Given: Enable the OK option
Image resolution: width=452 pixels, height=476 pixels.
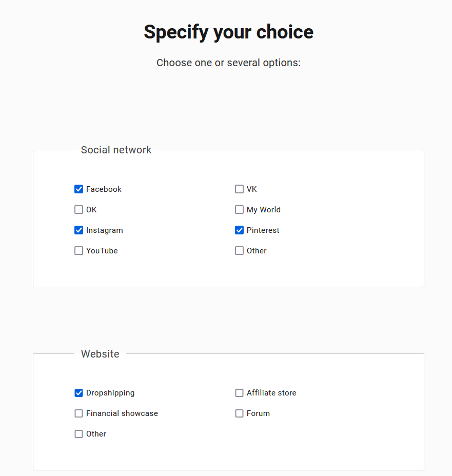Looking at the screenshot, I should (78, 209).
